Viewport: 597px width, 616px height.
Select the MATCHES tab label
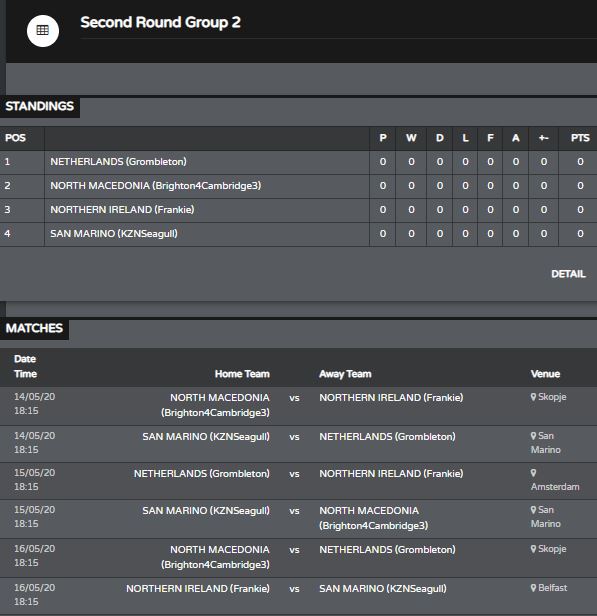tap(34, 328)
